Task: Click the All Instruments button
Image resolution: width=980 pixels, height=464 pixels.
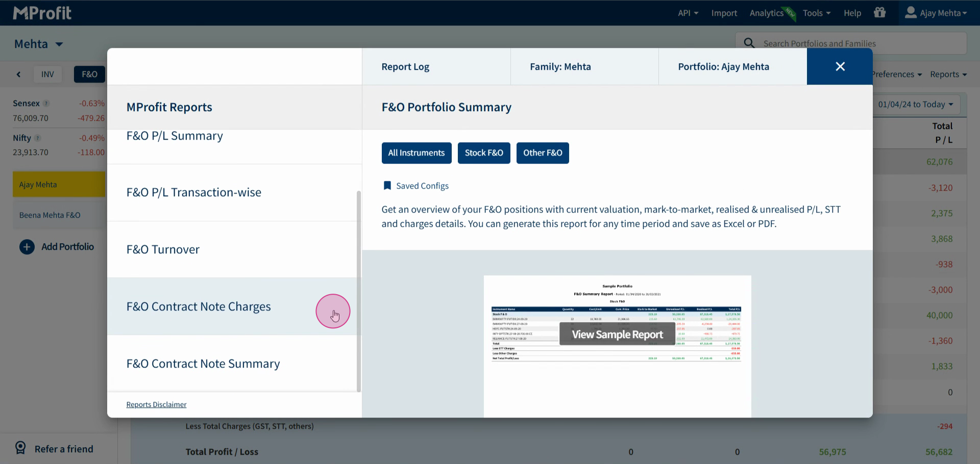Action: [416, 153]
